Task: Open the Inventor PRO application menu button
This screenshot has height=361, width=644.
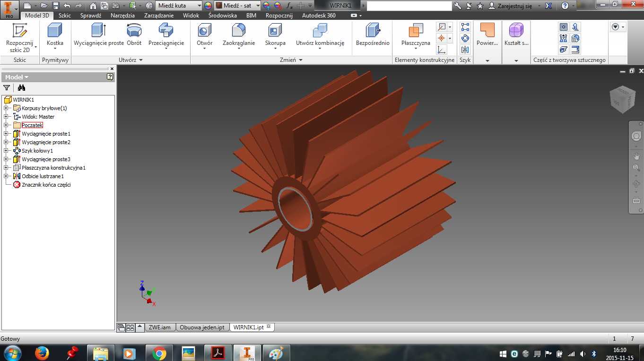Action: pyautogui.click(x=9, y=9)
